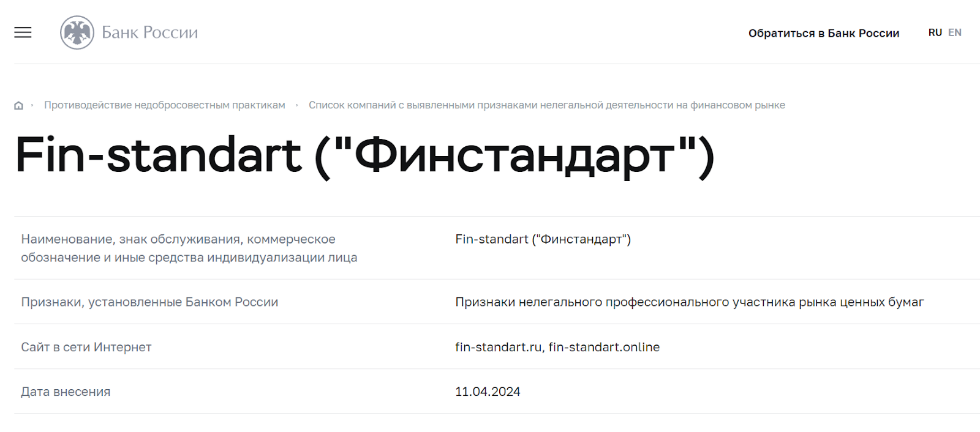The width and height of the screenshot is (980, 432).
Task: Click the label Сайт в сети Интернет
Action: (x=86, y=347)
